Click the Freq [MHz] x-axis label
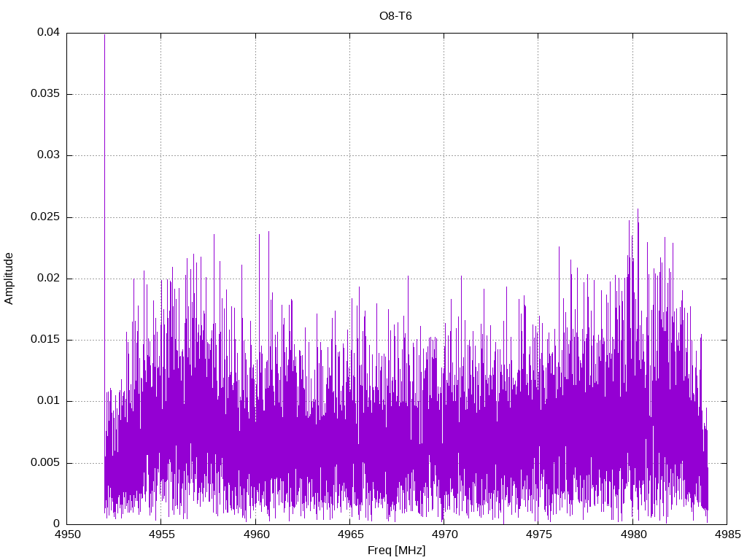 (396, 550)
